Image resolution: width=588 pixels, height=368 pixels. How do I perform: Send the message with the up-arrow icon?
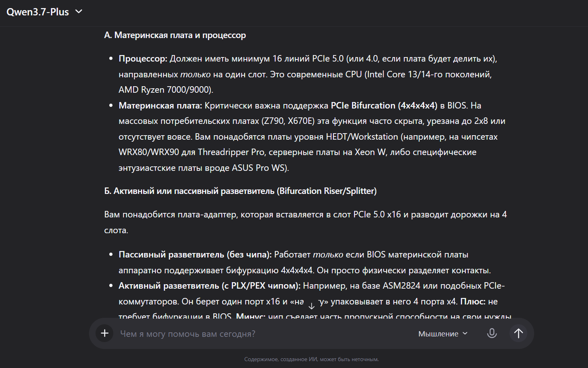point(518,333)
